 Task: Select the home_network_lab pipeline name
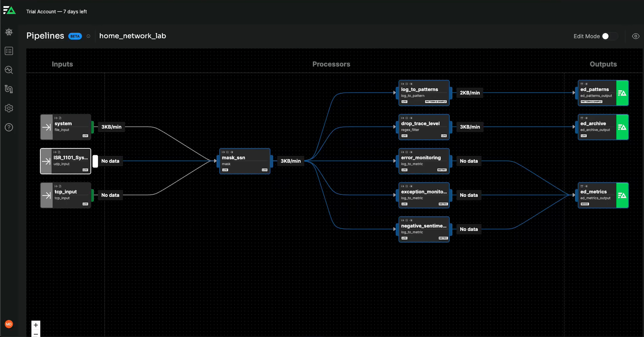pyautogui.click(x=132, y=36)
